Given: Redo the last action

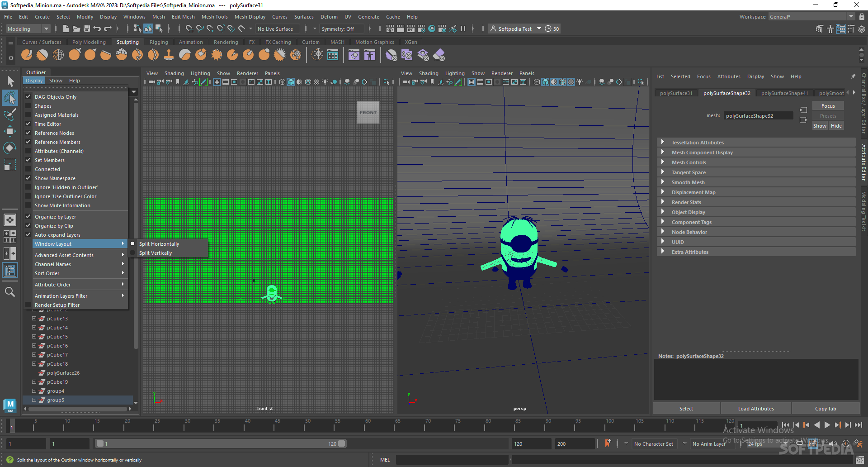Looking at the screenshot, I should click(108, 29).
